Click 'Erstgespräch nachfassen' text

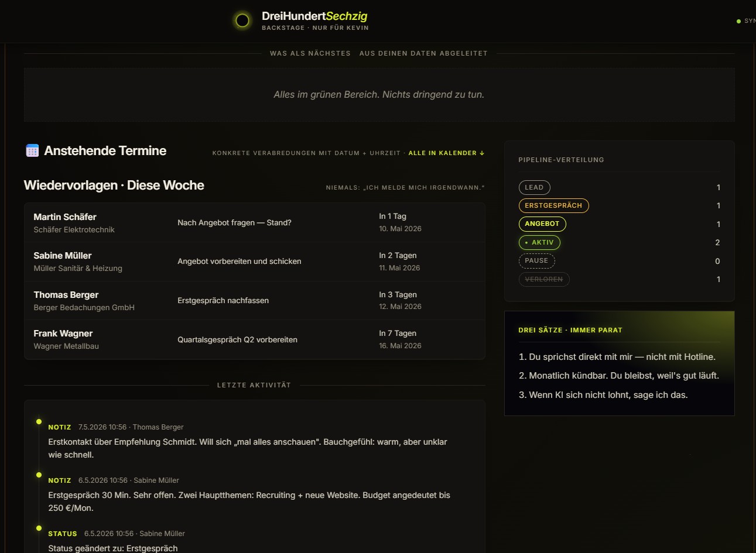[x=223, y=301]
